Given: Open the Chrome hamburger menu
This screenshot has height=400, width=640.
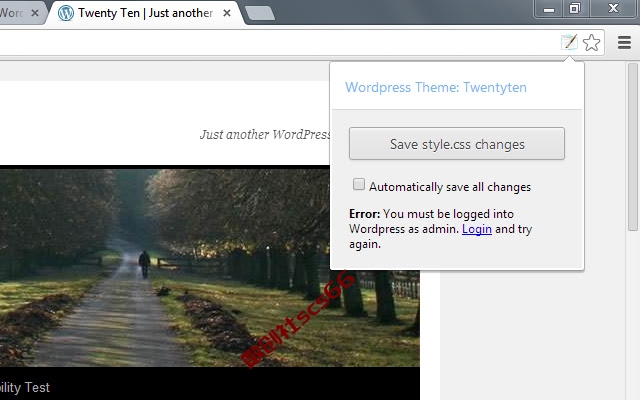Looking at the screenshot, I should click(624, 42).
